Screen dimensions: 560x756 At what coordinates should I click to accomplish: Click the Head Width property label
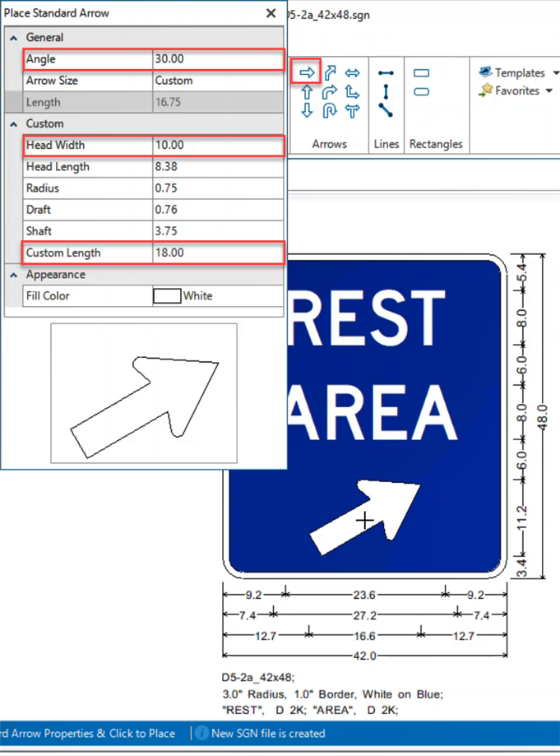[55, 145]
